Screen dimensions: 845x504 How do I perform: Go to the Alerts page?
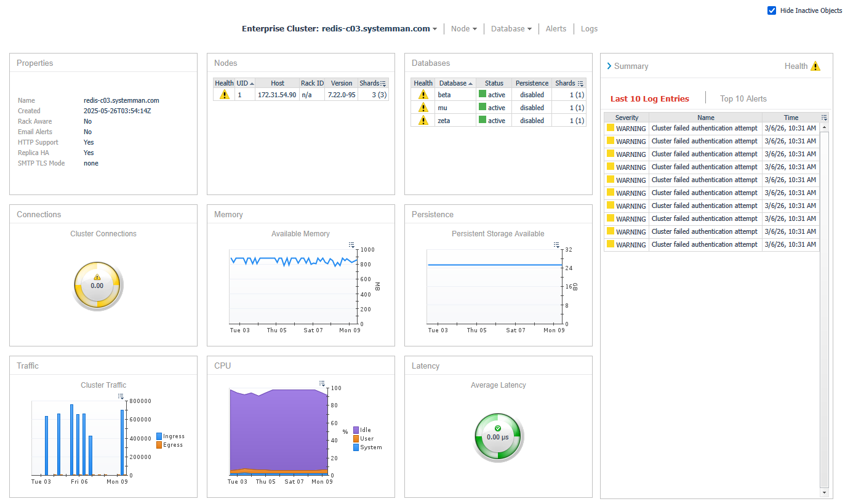point(556,29)
